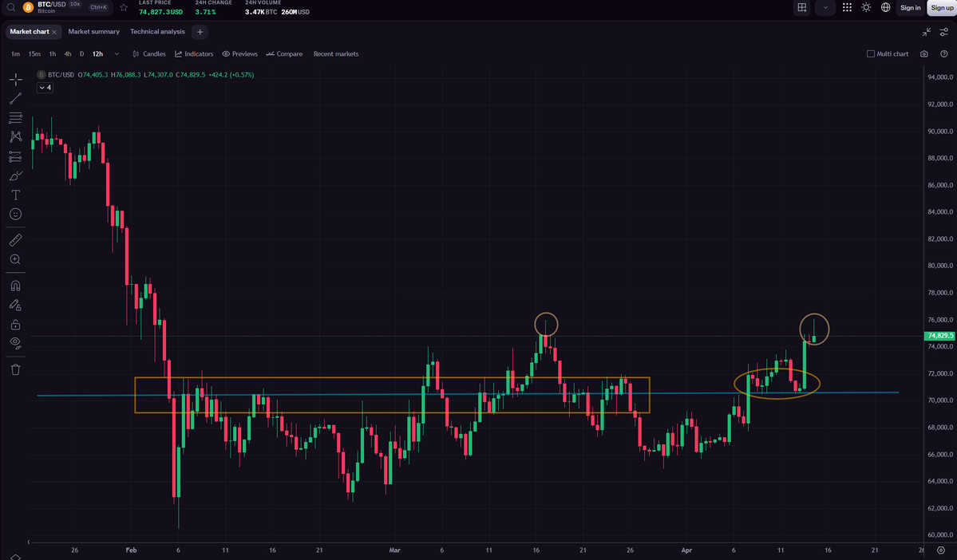Screen dimensions: 957x560
Task: Open the emoji sticker tool
Action: [x=15, y=215]
